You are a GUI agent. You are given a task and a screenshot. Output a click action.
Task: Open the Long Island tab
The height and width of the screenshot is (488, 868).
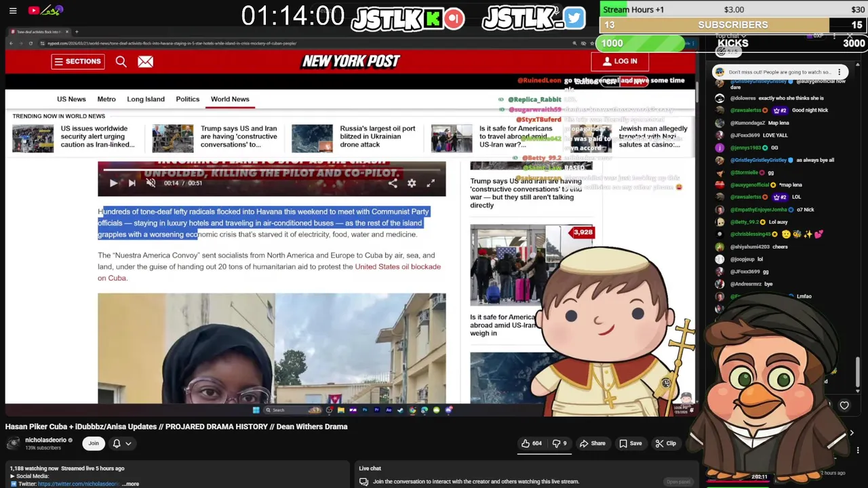click(146, 99)
